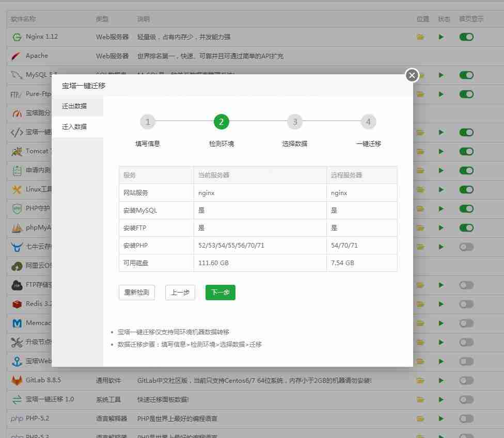Screen dimensions: 504x438
Task: Start Apache with the green play arrow
Action: pyautogui.click(x=442, y=56)
